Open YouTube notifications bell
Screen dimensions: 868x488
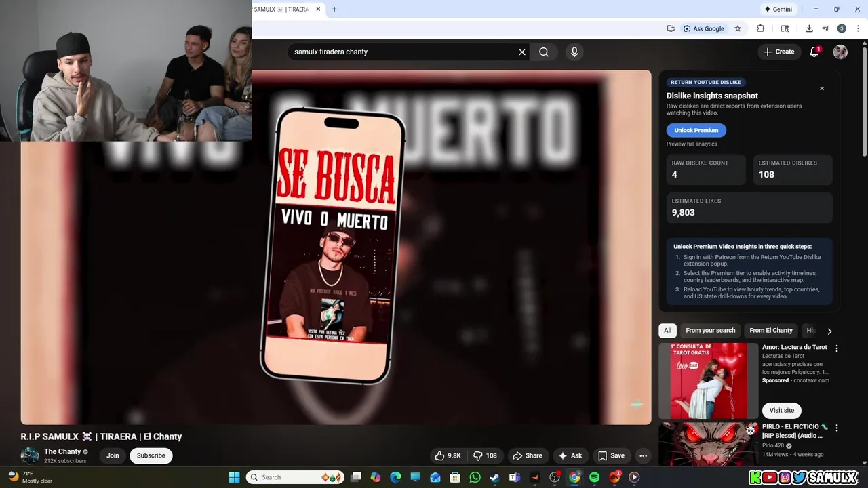coord(814,52)
